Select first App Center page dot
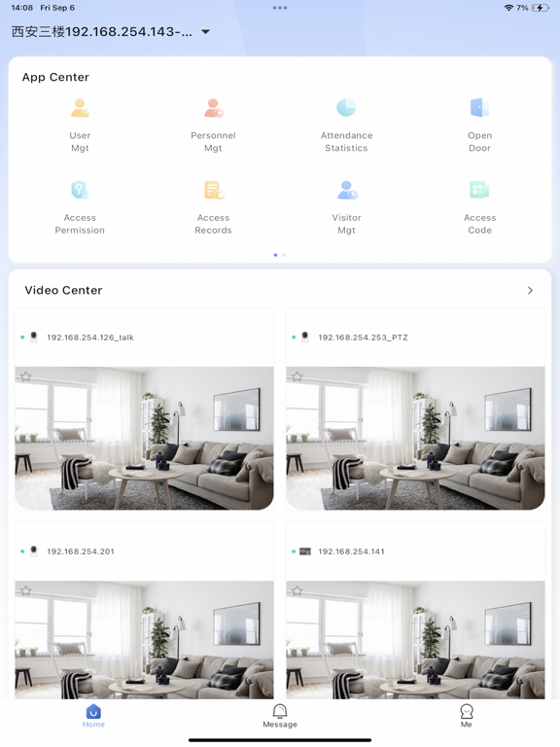This screenshot has height=747, width=560. [x=275, y=255]
